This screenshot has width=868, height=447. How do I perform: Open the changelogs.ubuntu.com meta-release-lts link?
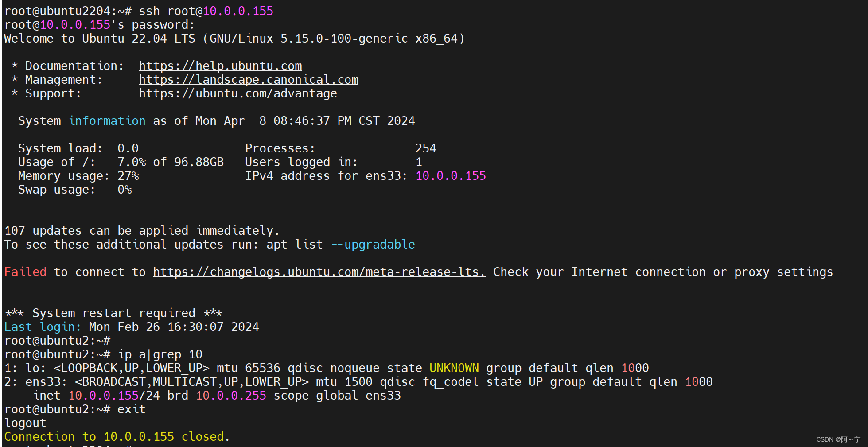click(318, 272)
